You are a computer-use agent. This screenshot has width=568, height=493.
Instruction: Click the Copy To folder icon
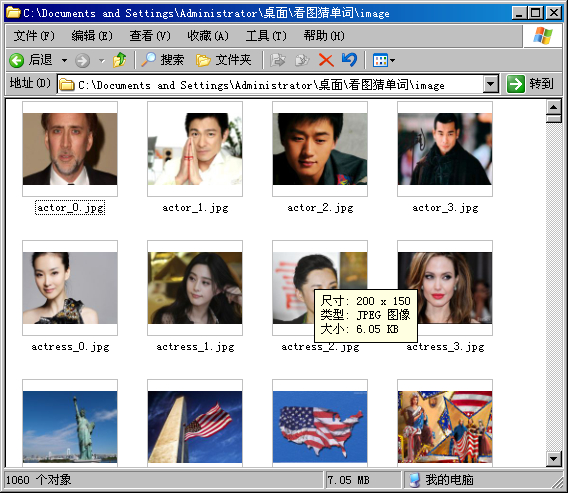point(302,60)
